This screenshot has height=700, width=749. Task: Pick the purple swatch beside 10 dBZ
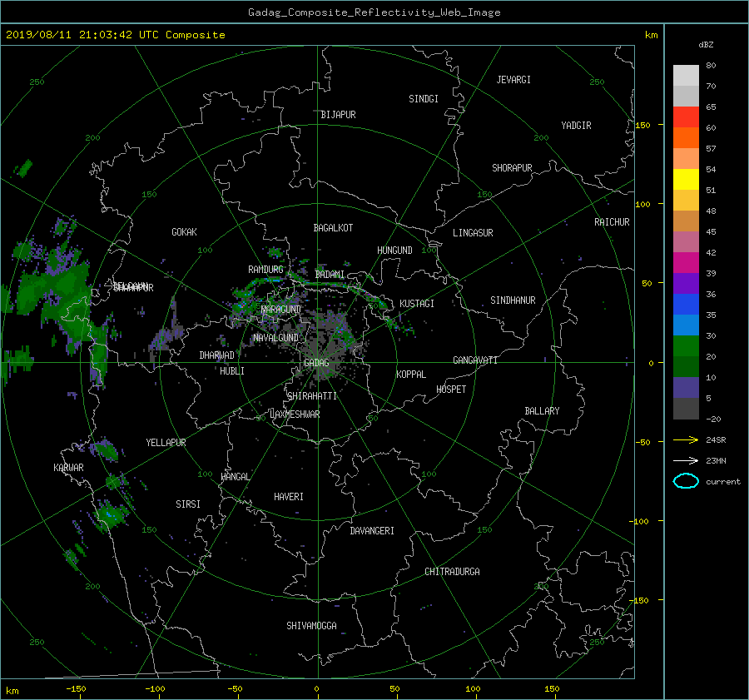pyautogui.click(x=686, y=387)
